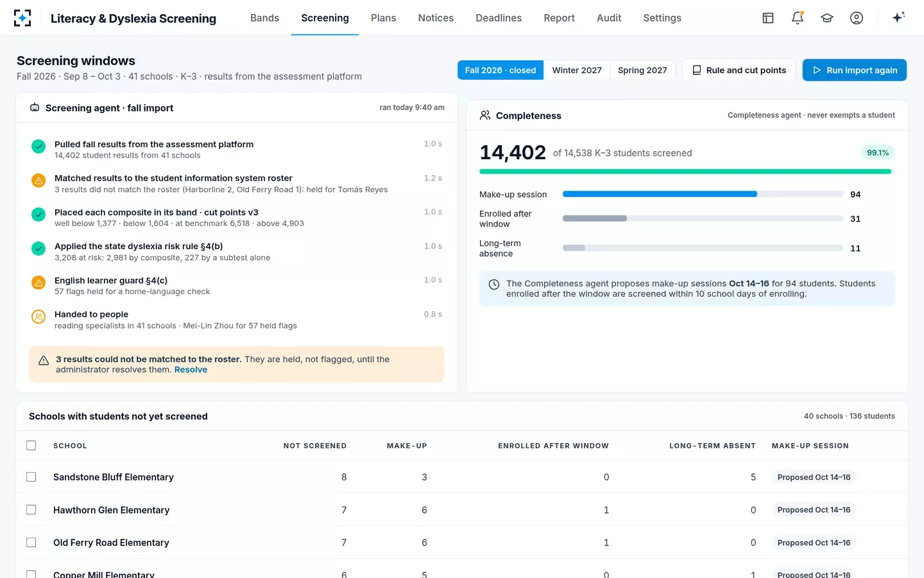Select the Winter 2027 window
The image size is (924, 578).
point(577,70)
